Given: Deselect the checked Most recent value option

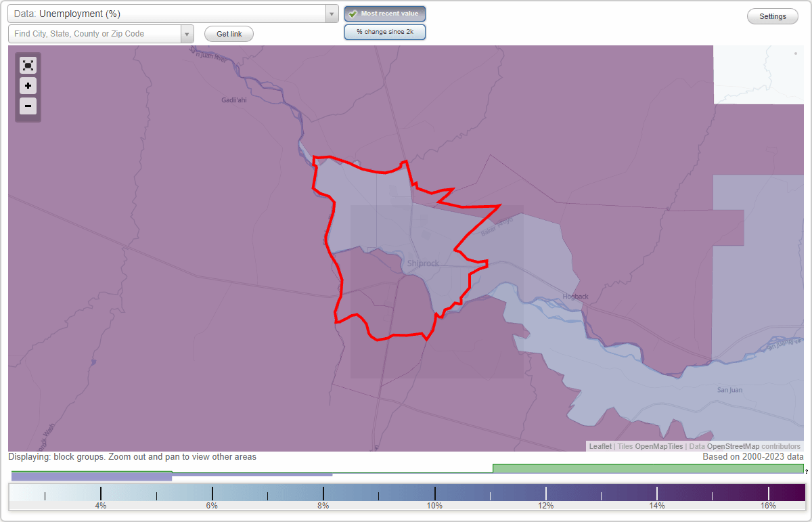Looking at the screenshot, I should pyautogui.click(x=385, y=13).
